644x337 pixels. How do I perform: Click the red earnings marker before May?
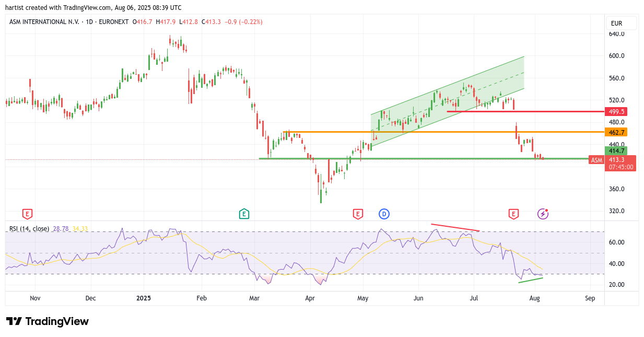(x=358, y=213)
